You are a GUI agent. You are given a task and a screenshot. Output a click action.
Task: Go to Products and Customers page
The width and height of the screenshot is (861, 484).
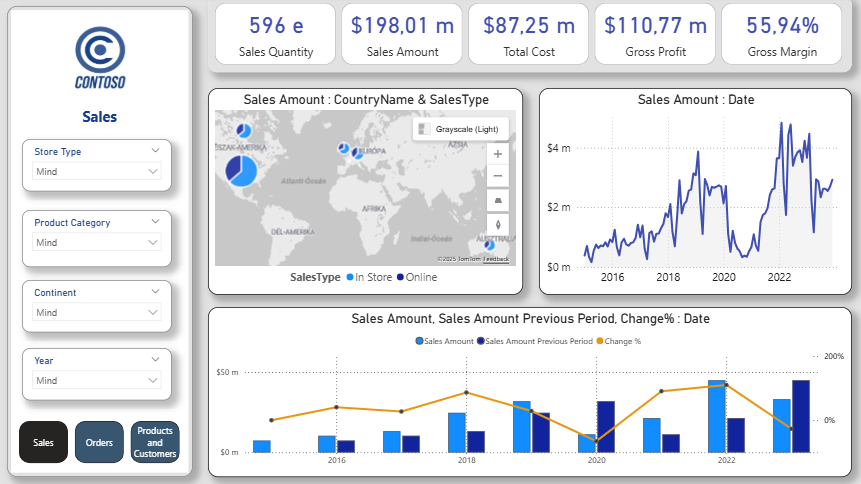[x=155, y=442]
